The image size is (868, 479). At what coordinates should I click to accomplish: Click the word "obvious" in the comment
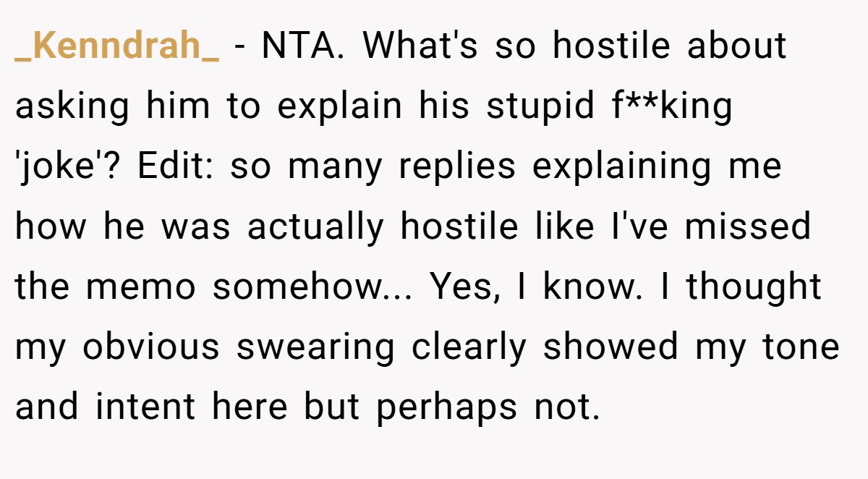point(150,347)
